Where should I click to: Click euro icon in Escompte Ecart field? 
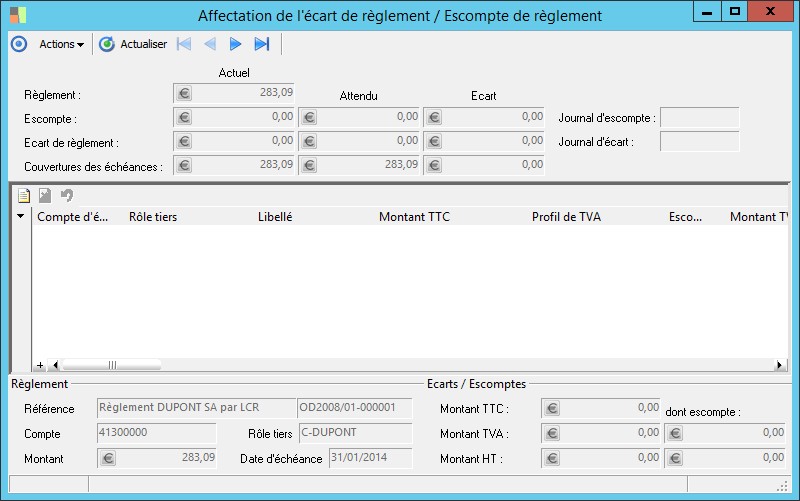tap(434, 117)
